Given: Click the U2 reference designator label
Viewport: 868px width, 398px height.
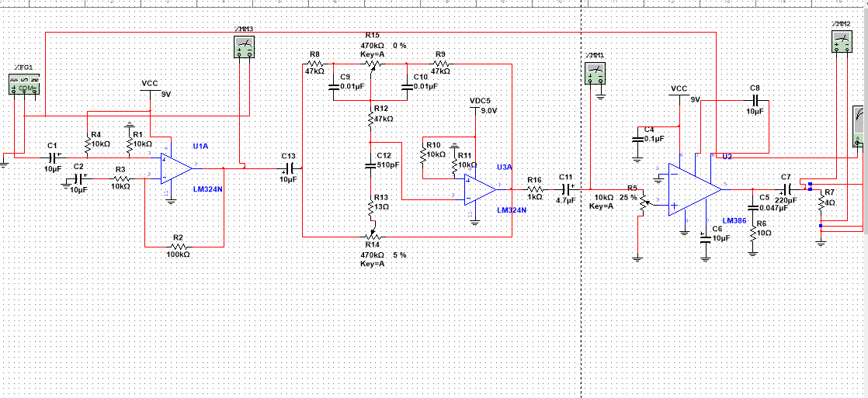Looking at the screenshot, I should tap(727, 157).
